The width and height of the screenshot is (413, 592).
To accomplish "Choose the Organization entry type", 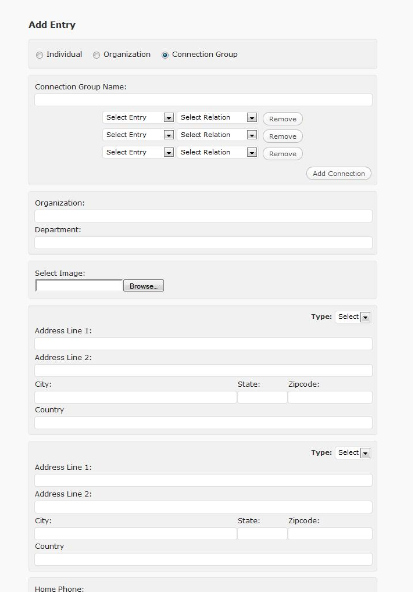I will [97, 55].
